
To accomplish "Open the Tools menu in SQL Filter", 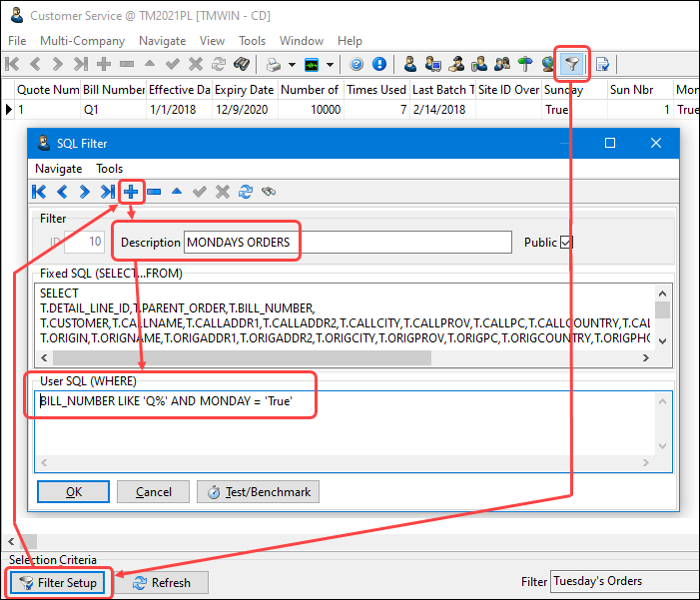I will pos(109,169).
